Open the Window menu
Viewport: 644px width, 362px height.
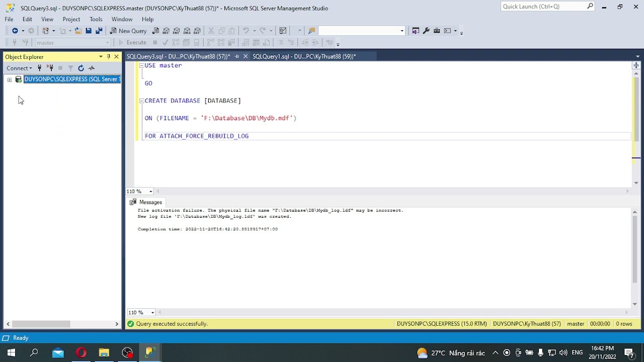click(122, 19)
